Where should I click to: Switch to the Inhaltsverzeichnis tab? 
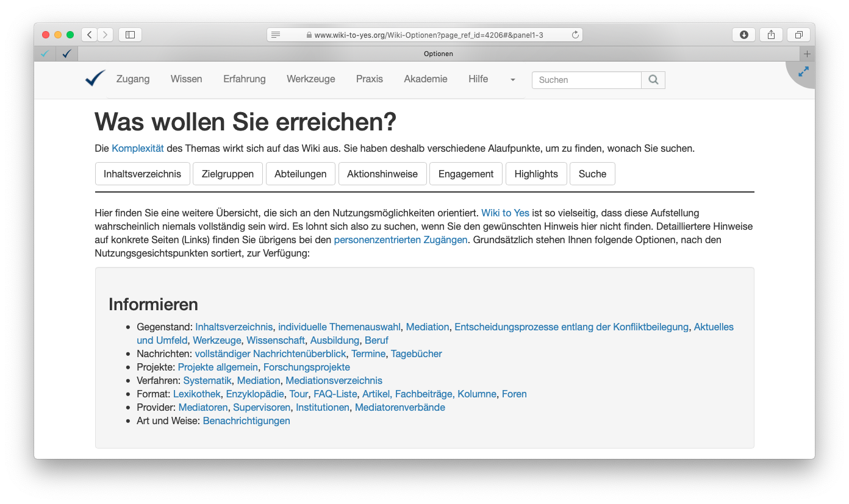pos(142,174)
